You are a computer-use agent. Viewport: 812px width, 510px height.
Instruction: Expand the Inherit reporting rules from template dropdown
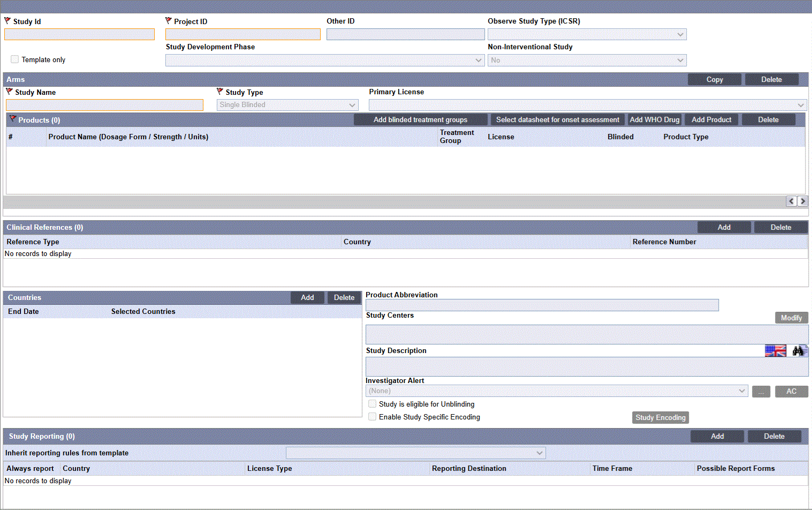click(540, 453)
